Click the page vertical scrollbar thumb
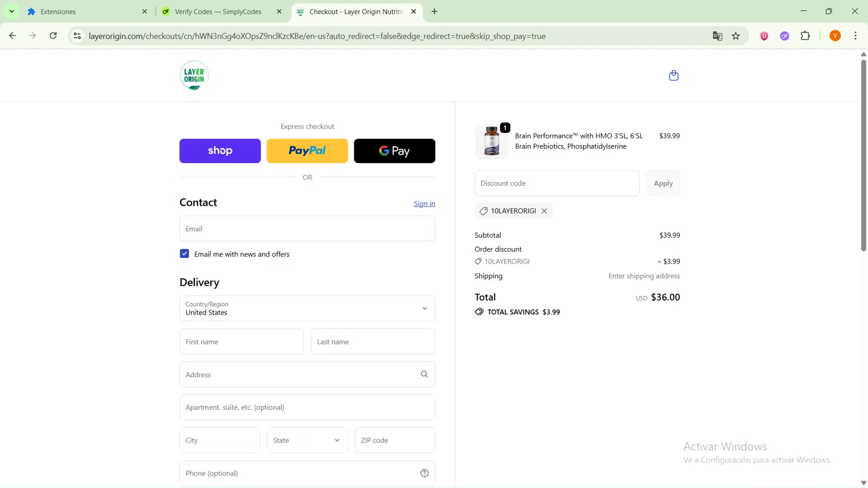The width and height of the screenshot is (868, 488). 863,155
